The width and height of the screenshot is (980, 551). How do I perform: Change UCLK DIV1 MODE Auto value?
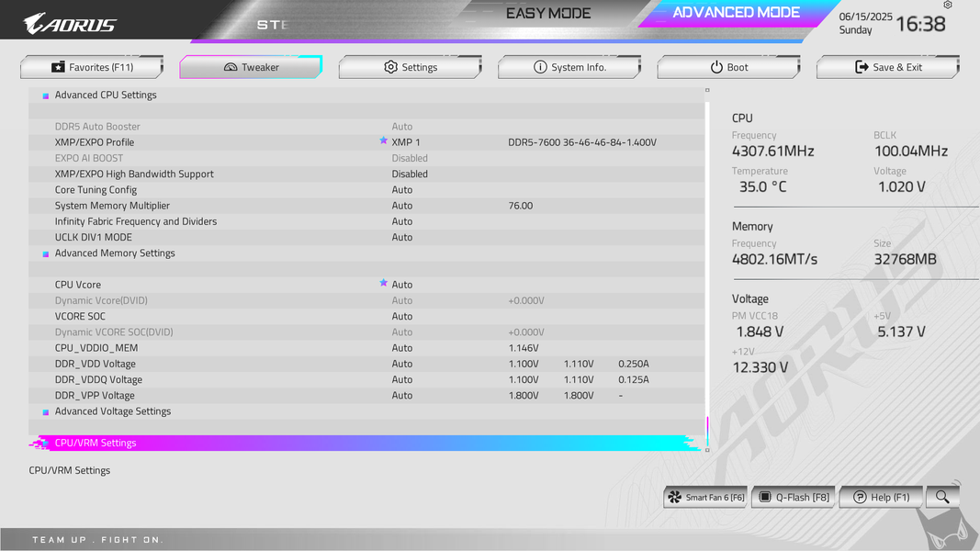(402, 238)
